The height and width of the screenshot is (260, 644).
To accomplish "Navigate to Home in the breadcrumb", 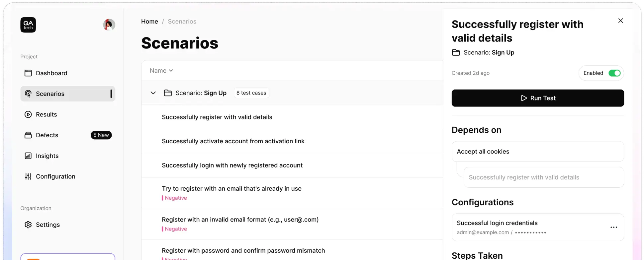I will click(x=149, y=22).
